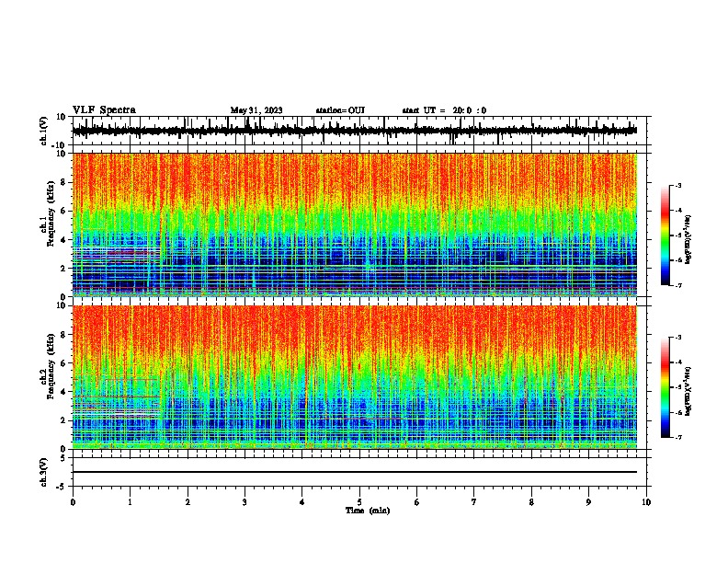Click the time axis tick label "6"

tap(417, 502)
